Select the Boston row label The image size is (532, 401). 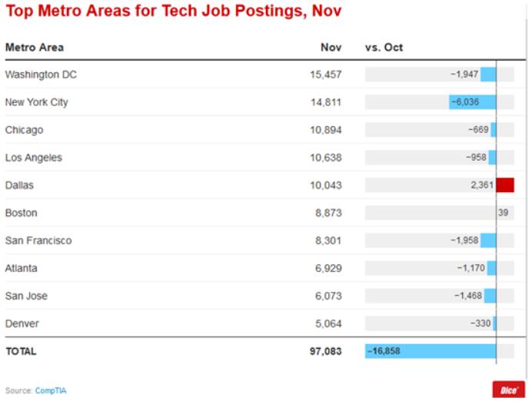[x=21, y=213]
